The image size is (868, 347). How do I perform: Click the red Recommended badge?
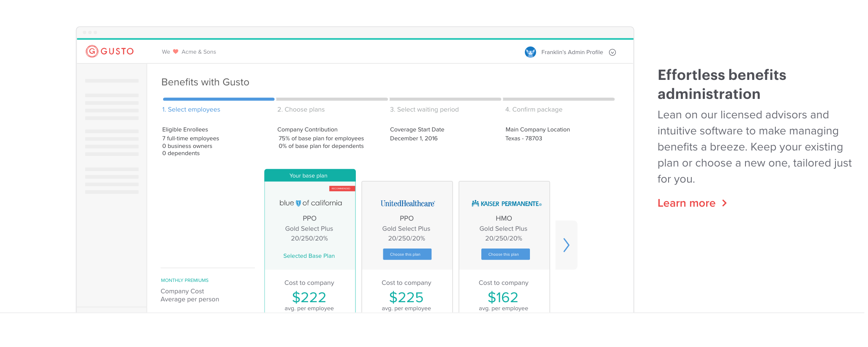tap(342, 189)
